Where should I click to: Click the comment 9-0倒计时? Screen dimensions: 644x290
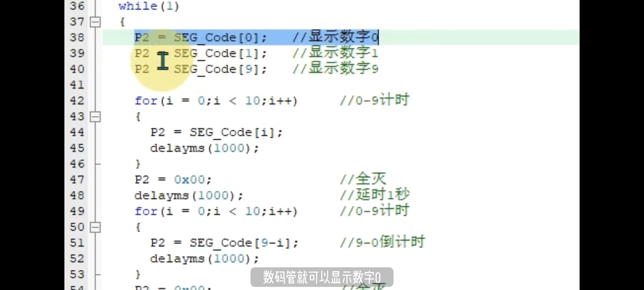382,242
